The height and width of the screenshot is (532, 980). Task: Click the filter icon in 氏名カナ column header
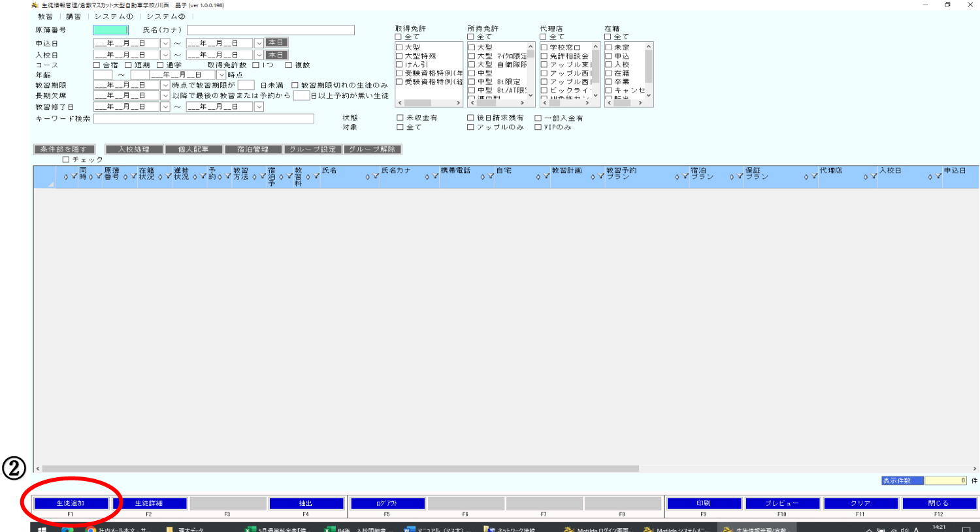coord(435,177)
